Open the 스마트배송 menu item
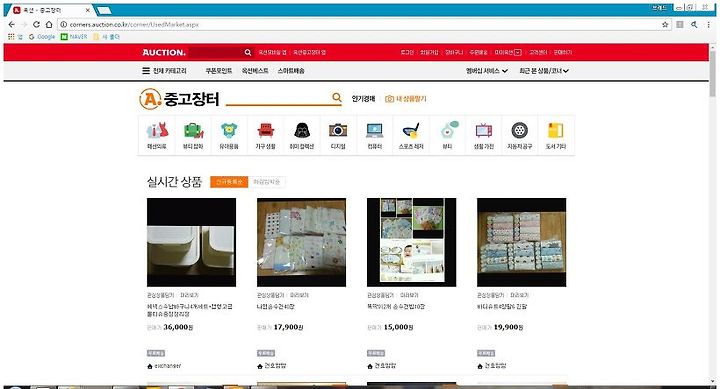This screenshot has height=389, width=720. pos(291,71)
